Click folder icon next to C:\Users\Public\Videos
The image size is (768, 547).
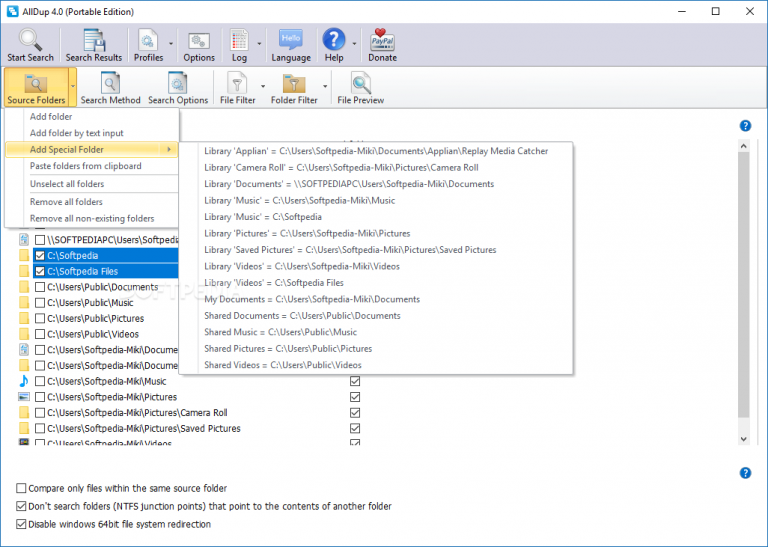point(24,334)
